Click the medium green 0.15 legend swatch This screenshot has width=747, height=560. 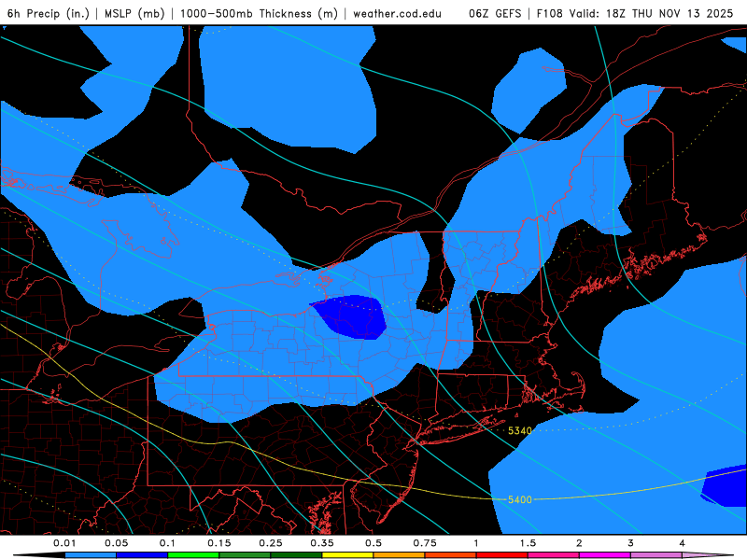pyautogui.click(x=245, y=555)
